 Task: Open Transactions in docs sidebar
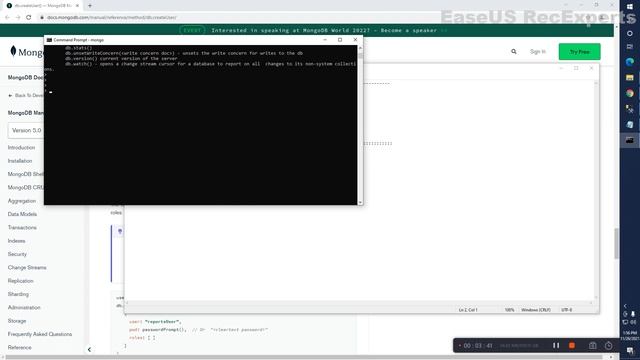click(22, 227)
